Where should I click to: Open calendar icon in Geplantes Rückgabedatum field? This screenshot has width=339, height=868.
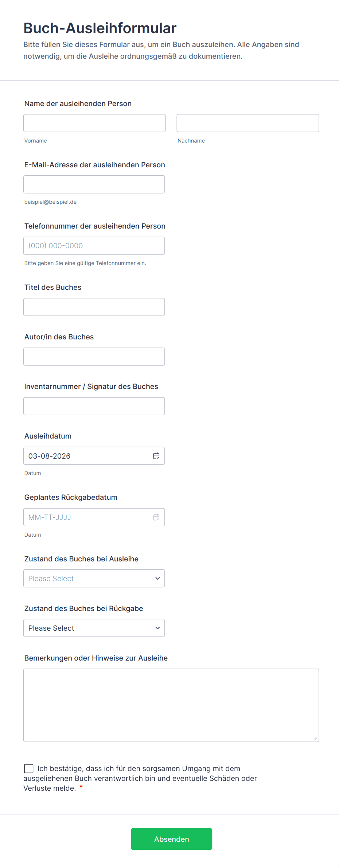point(156,517)
